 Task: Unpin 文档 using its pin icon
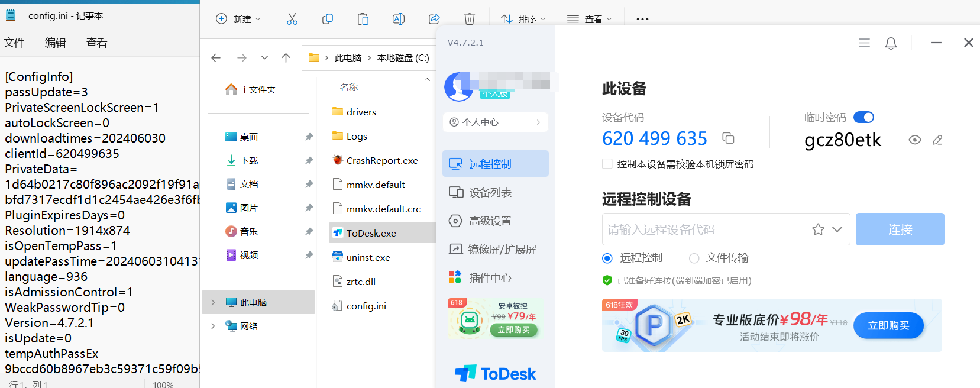pos(309,184)
